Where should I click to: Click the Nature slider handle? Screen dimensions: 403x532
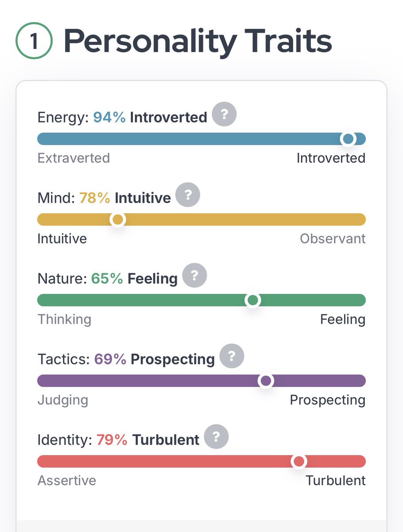click(x=253, y=300)
